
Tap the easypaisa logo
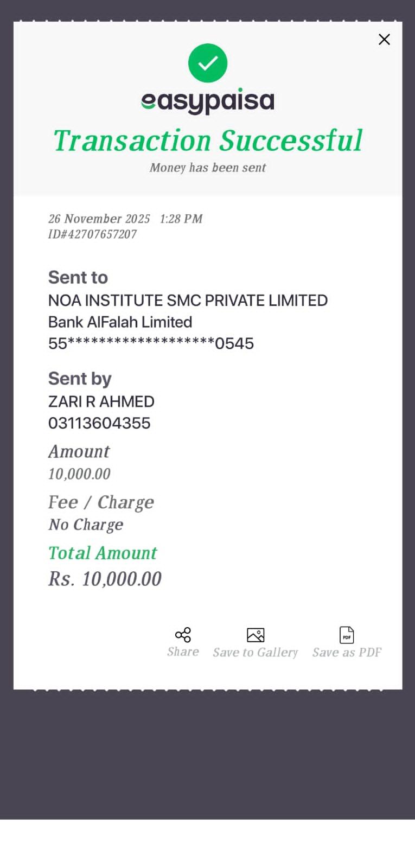click(x=208, y=101)
